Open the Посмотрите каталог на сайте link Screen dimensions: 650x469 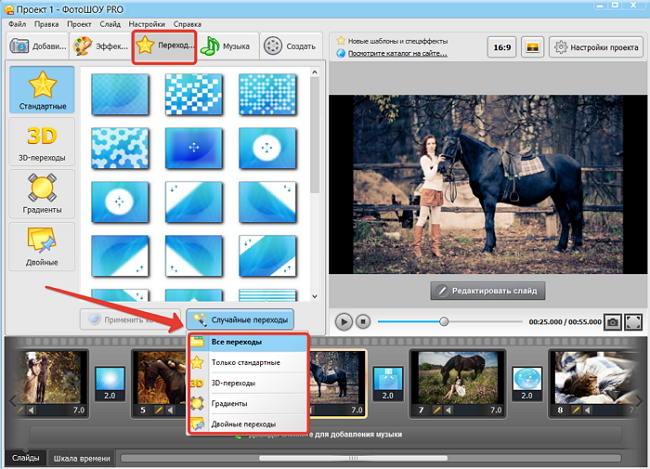(397, 53)
